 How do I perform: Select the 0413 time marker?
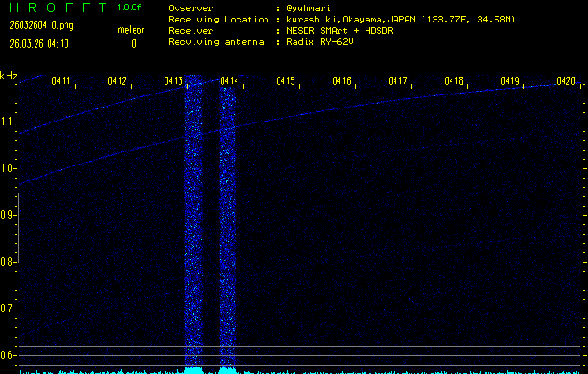pos(173,81)
